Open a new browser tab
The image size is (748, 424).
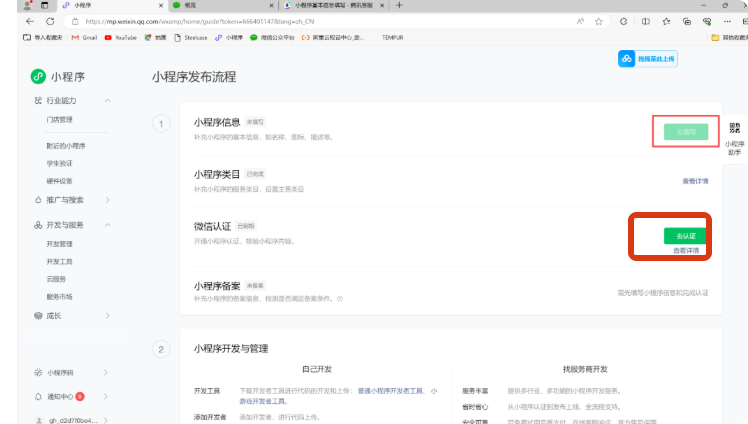(399, 5)
